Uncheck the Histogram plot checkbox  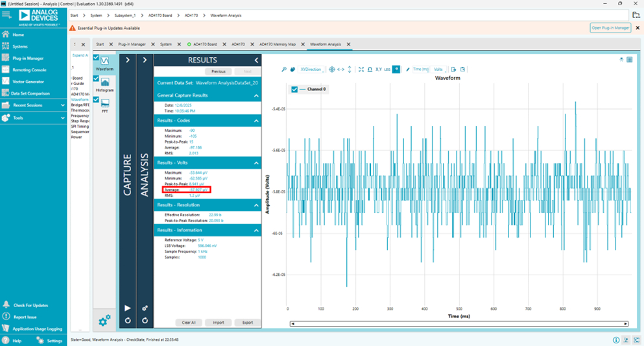pos(96,79)
